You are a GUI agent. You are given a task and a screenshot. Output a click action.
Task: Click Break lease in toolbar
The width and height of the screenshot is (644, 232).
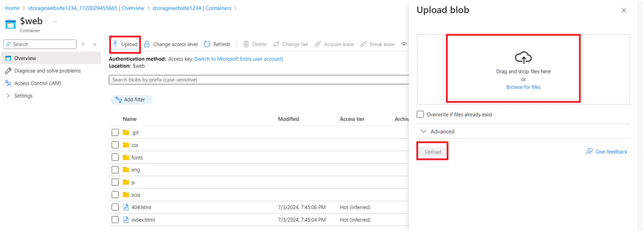coord(378,44)
